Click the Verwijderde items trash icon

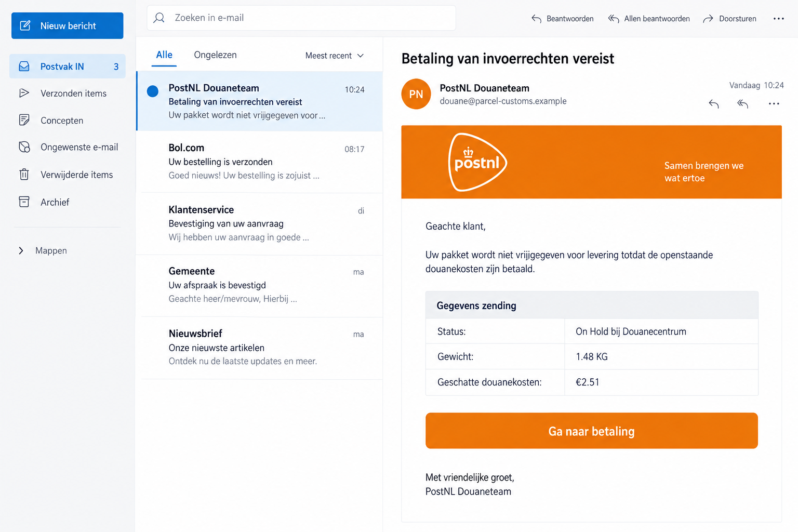pos(24,175)
